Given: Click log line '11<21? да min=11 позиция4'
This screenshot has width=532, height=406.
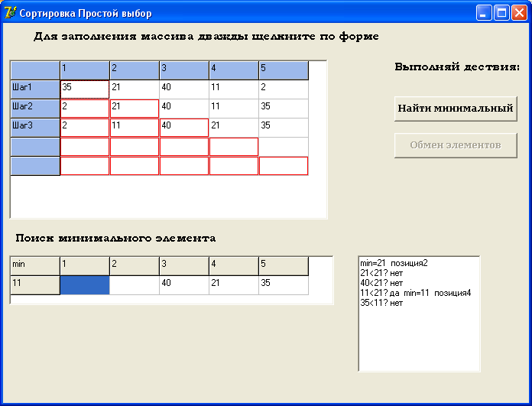Looking at the screenshot, I should 416,293.
